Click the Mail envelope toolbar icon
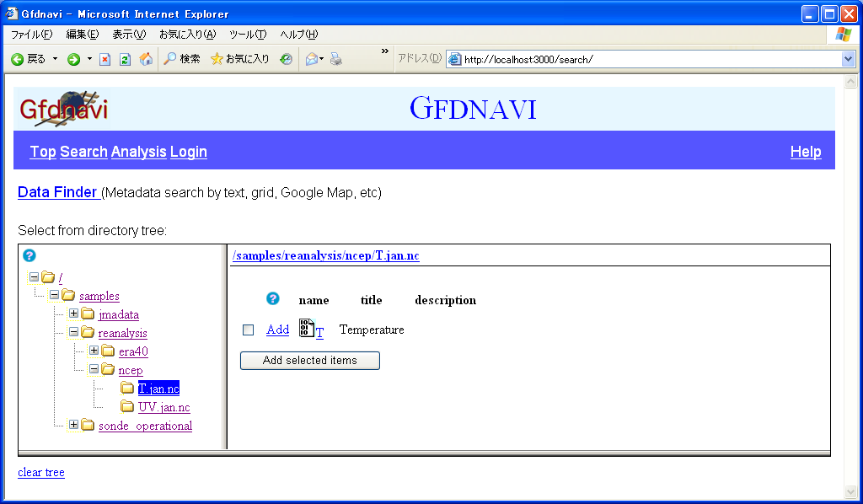The height and width of the screenshot is (504, 863). (x=312, y=60)
